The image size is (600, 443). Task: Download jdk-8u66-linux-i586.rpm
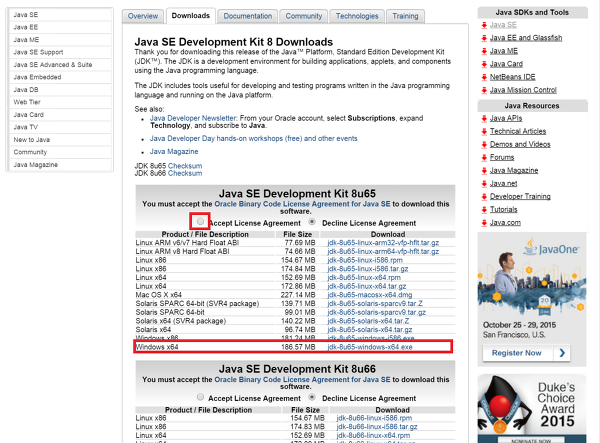click(x=374, y=418)
